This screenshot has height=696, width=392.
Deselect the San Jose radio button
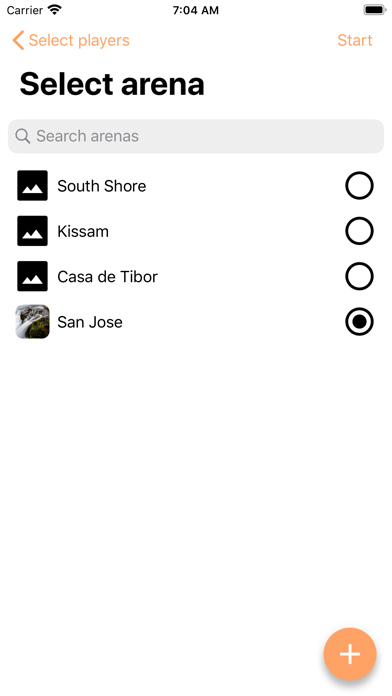[359, 321]
